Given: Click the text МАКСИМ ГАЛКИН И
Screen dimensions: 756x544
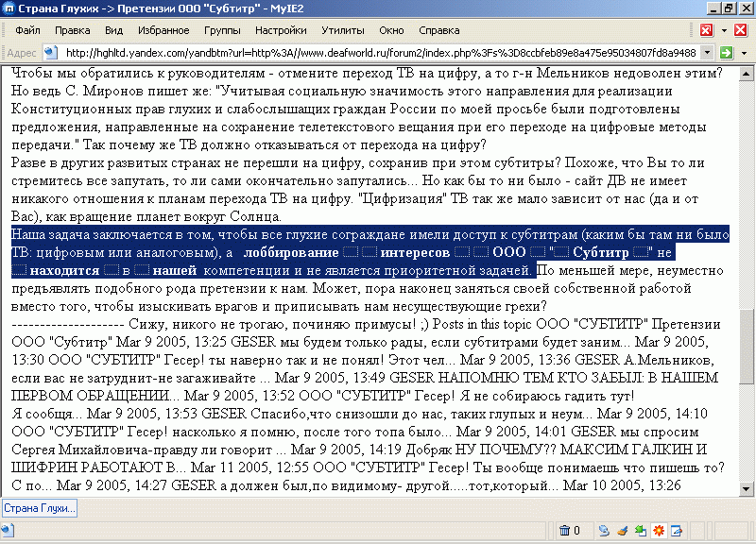Looking at the screenshot, I should click(x=633, y=450).
